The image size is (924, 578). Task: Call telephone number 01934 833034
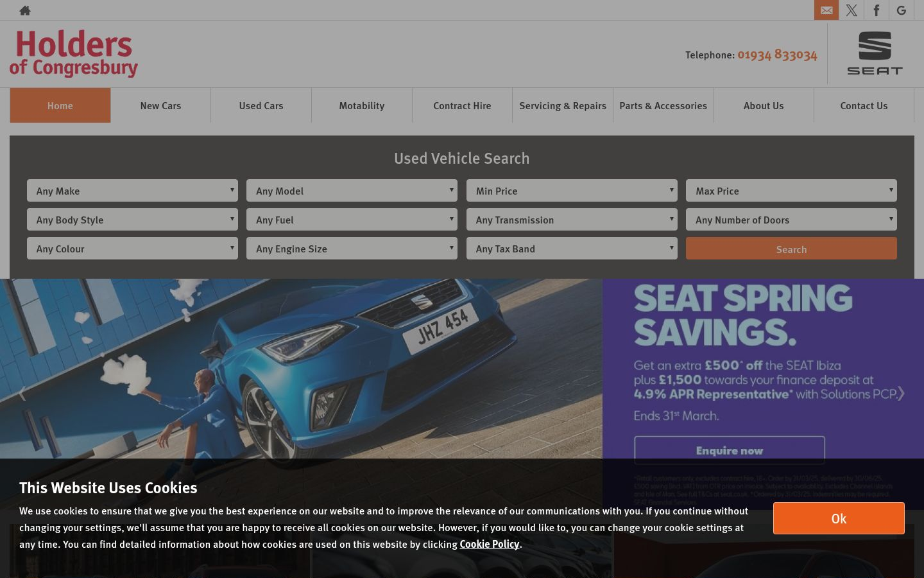click(777, 55)
